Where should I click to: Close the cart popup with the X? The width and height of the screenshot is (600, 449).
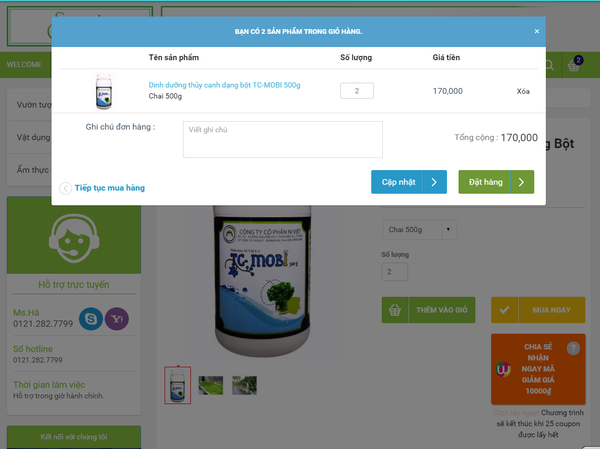pyautogui.click(x=536, y=31)
